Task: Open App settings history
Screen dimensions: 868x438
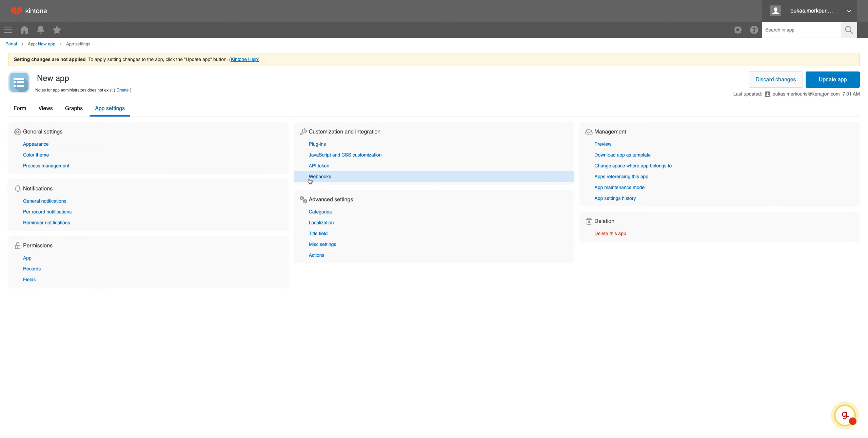Action: click(615, 198)
